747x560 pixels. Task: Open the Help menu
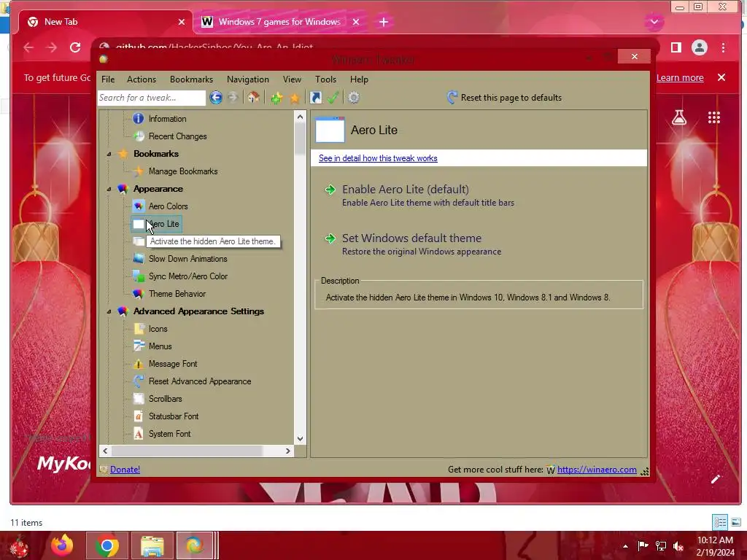click(x=359, y=79)
